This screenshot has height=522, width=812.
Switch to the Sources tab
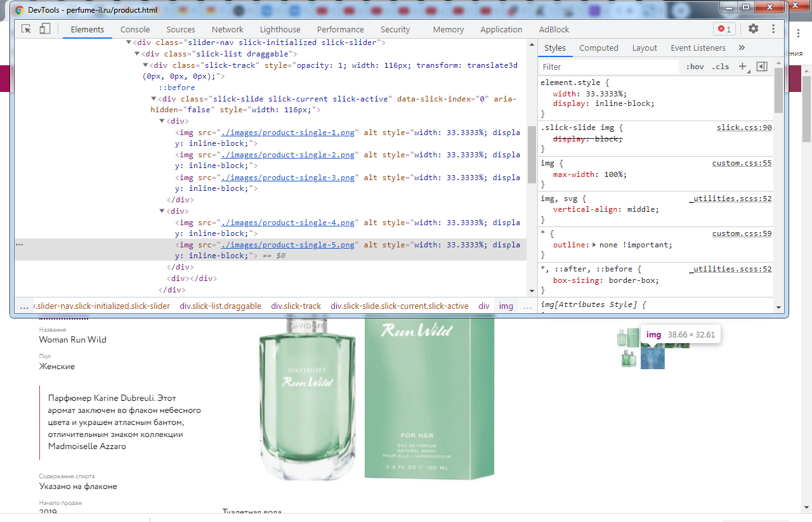coord(181,29)
